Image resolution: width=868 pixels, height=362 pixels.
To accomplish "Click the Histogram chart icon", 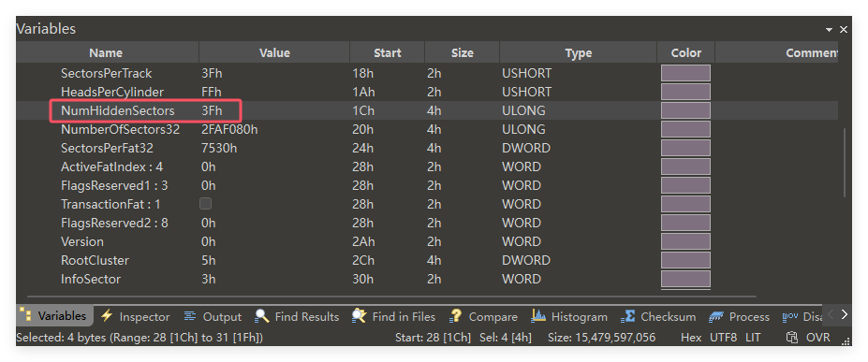I will coord(538,315).
